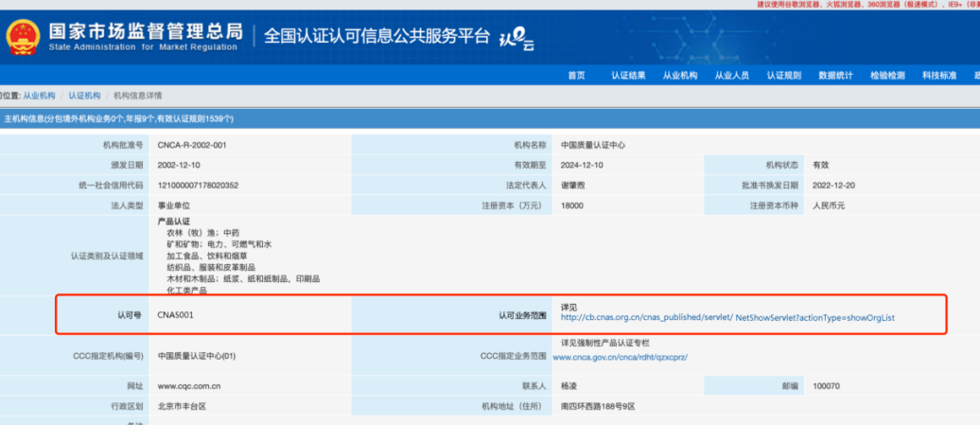
Task: Select postal code 100070
Action: tap(826, 386)
